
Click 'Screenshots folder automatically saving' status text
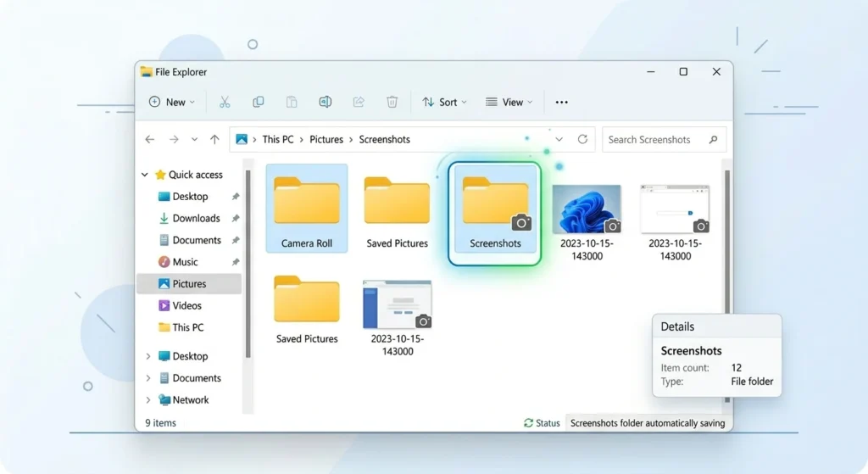pos(647,423)
